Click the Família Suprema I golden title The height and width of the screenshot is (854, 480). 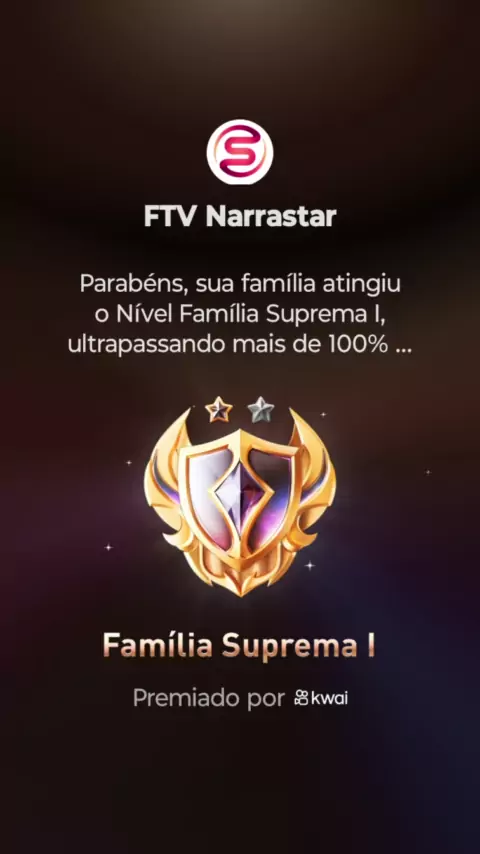pos(240,645)
